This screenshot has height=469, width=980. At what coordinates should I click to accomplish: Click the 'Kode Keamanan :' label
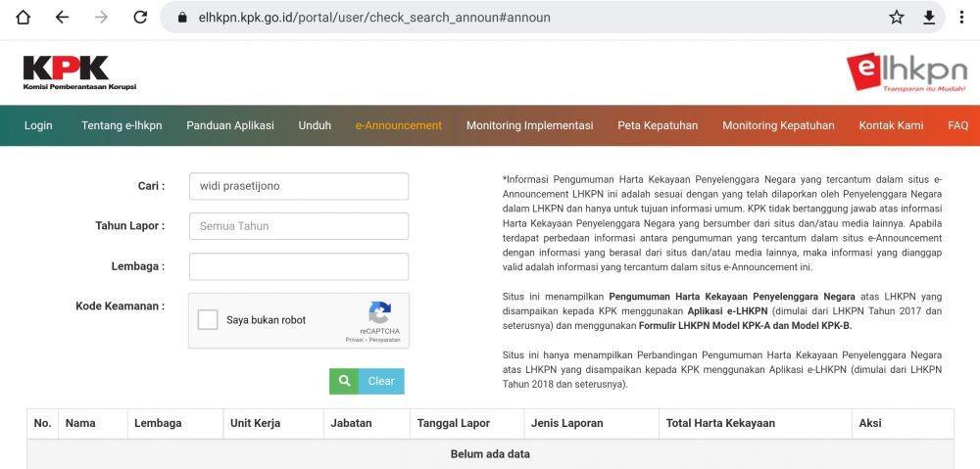(120, 306)
